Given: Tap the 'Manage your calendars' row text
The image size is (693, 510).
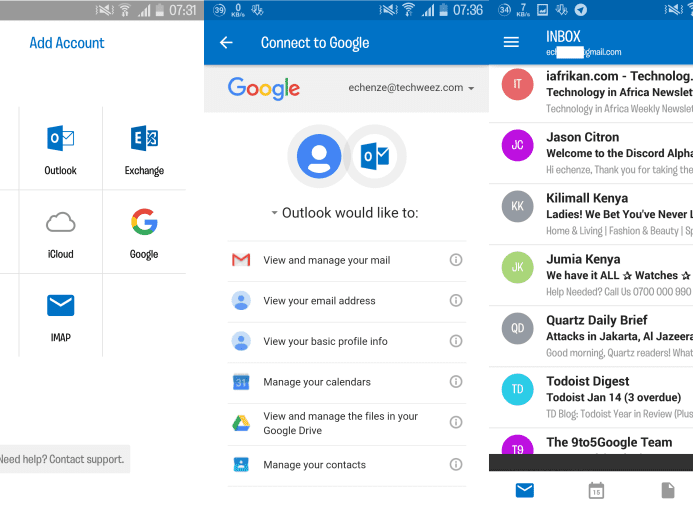Looking at the screenshot, I should point(317,382).
